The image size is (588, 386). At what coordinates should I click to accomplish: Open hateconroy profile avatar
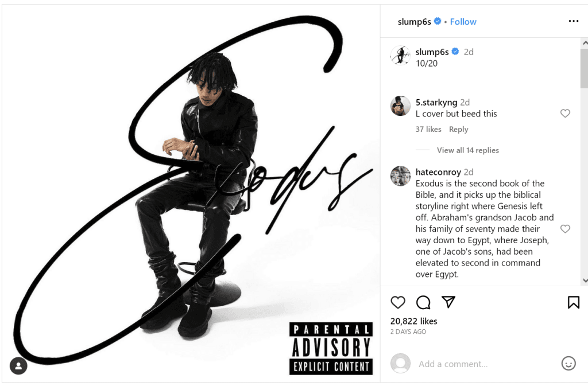click(x=400, y=176)
